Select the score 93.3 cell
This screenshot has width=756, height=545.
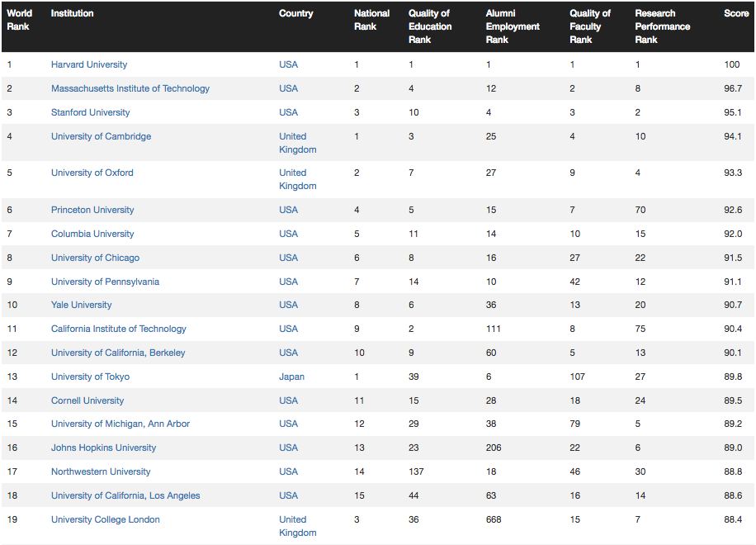pos(733,173)
